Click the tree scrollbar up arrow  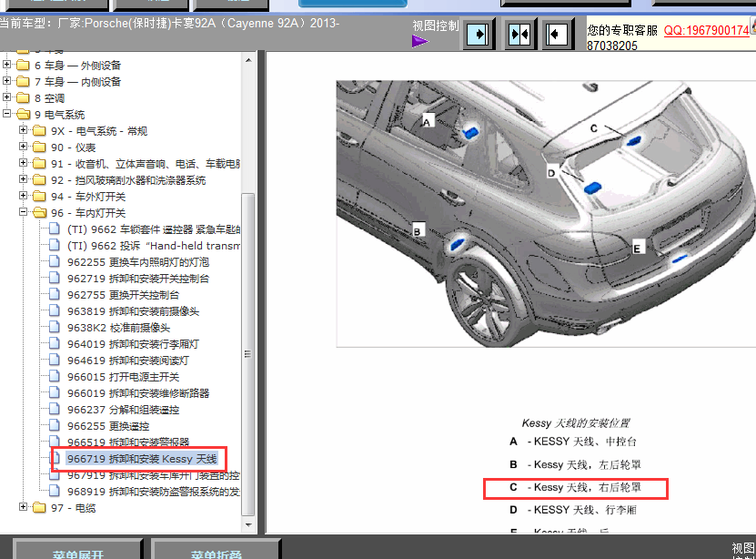click(x=248, y=60)
